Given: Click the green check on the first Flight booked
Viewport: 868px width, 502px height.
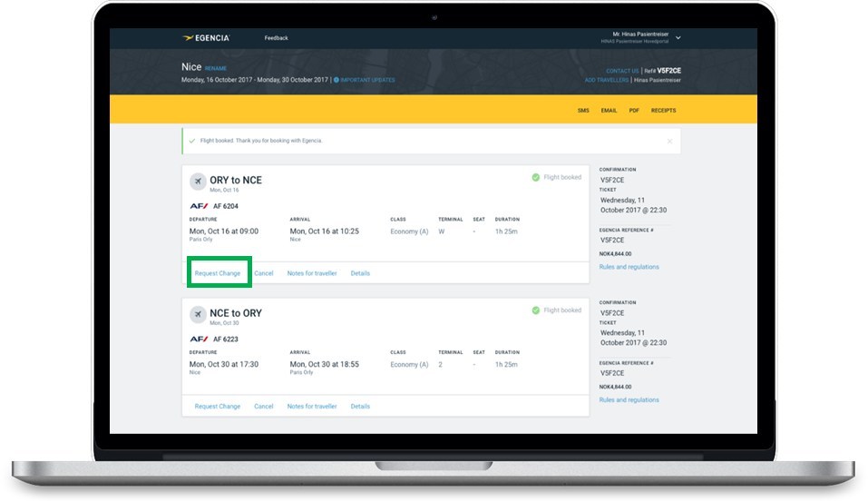Looking at the screenshot, I should 536,178.
